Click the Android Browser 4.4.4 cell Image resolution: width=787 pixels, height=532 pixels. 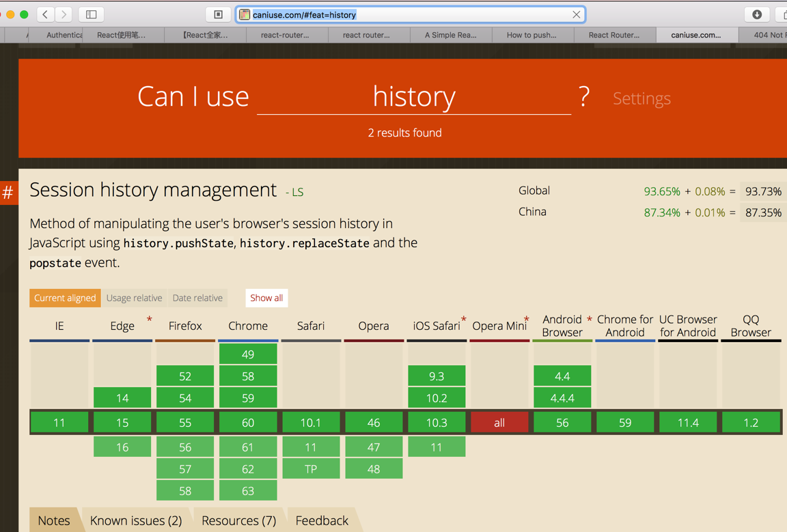click(562, 398)
